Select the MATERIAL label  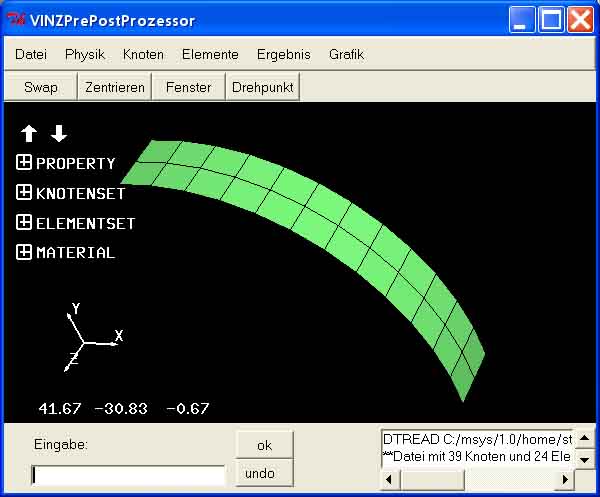coord(75,253)
